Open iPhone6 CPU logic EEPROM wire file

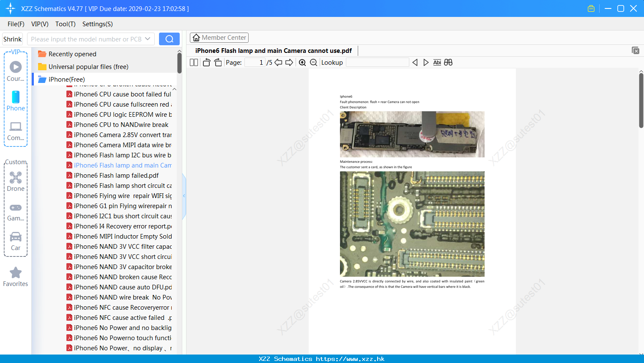[119, 115]
